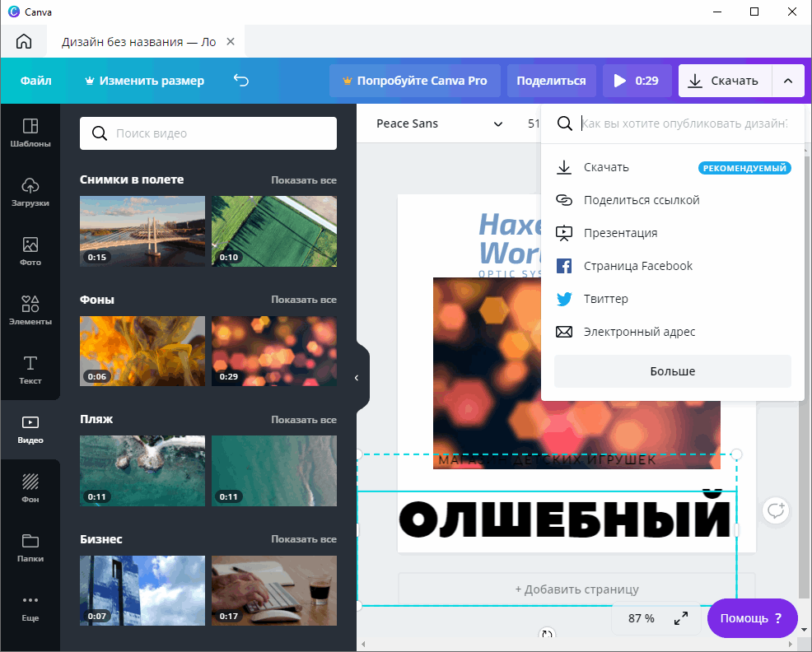
Task: Show all Бизнес videos
Action: [304, 539]
